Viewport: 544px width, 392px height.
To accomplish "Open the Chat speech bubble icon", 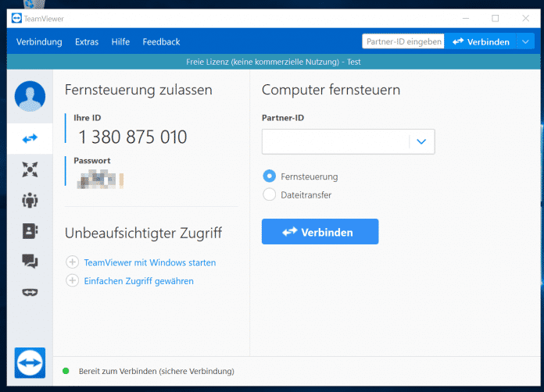I will (30, 262).
